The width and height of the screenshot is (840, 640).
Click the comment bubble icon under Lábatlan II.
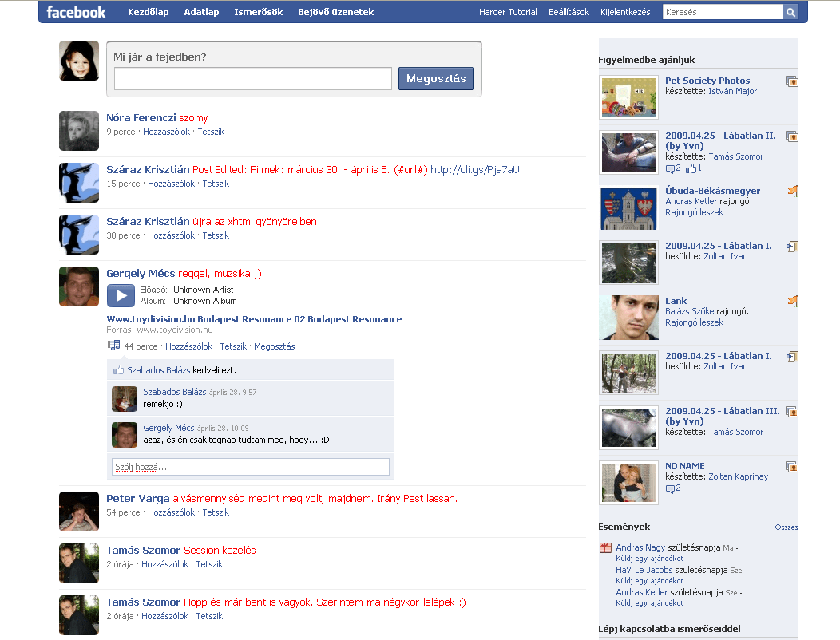tap(669, 168)
